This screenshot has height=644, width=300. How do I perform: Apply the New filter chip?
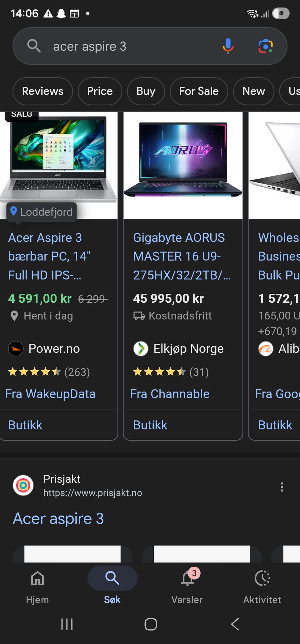(253, 91)
